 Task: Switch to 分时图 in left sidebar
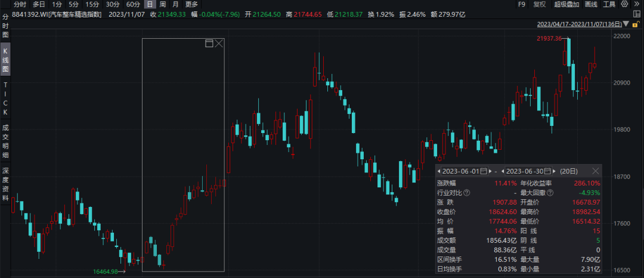coord(5,26)
